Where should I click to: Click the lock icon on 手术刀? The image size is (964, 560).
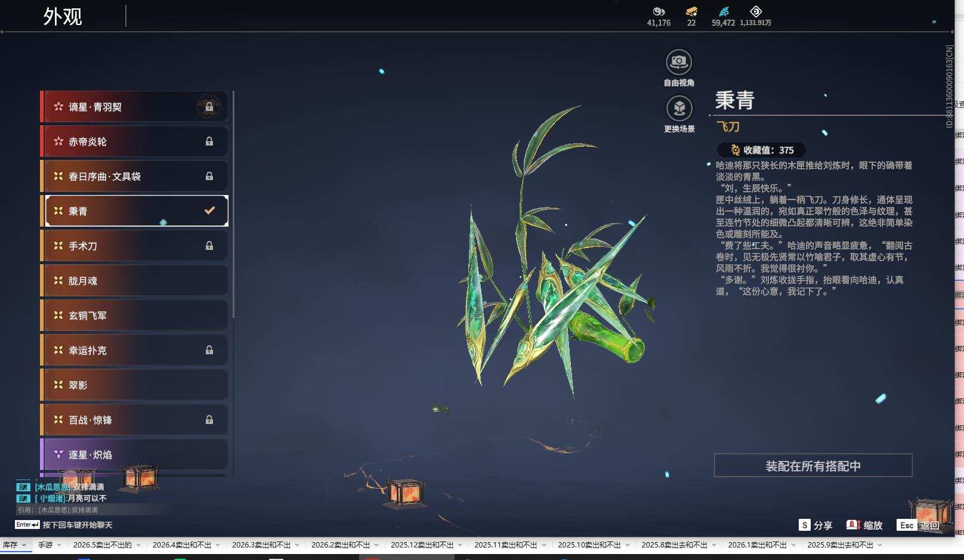[x=209, y=246]
